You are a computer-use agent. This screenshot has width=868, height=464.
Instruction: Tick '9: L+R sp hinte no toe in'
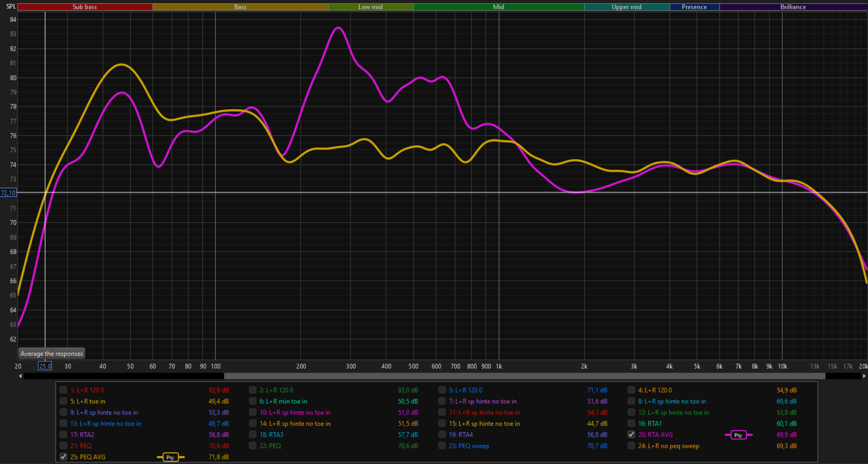(63, 412)
